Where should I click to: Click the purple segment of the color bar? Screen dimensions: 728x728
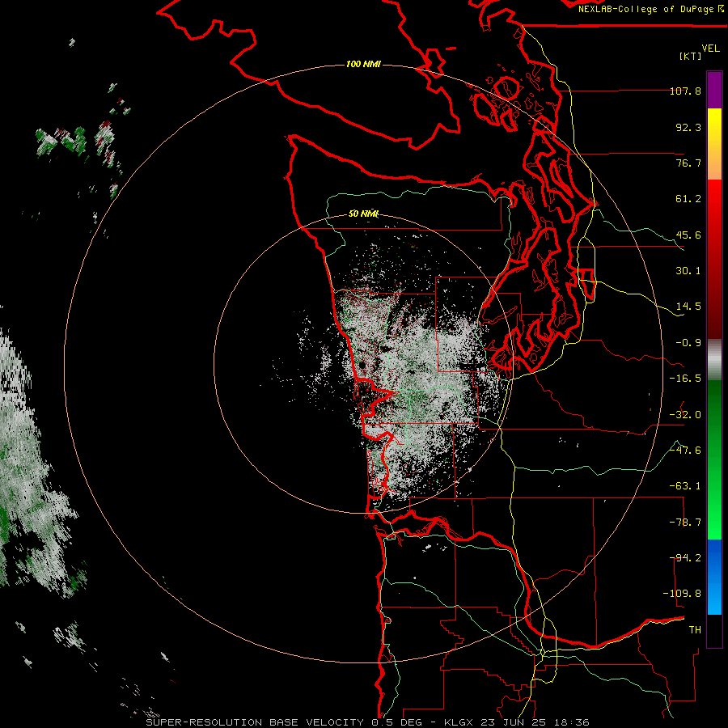(714, 90)
